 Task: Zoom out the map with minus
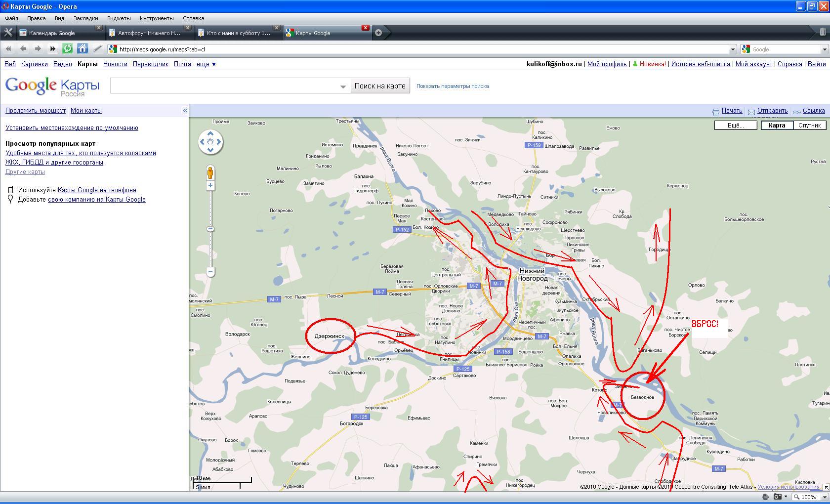(210, 272)
